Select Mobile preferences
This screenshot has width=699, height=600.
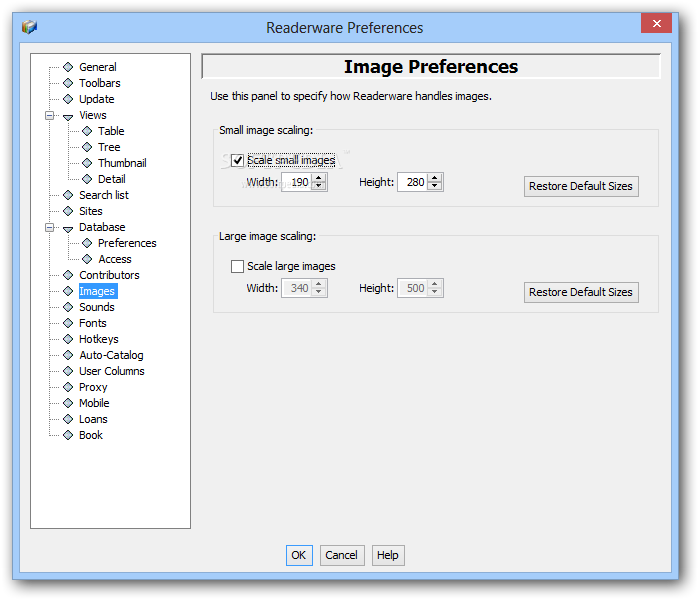[94, 403]
